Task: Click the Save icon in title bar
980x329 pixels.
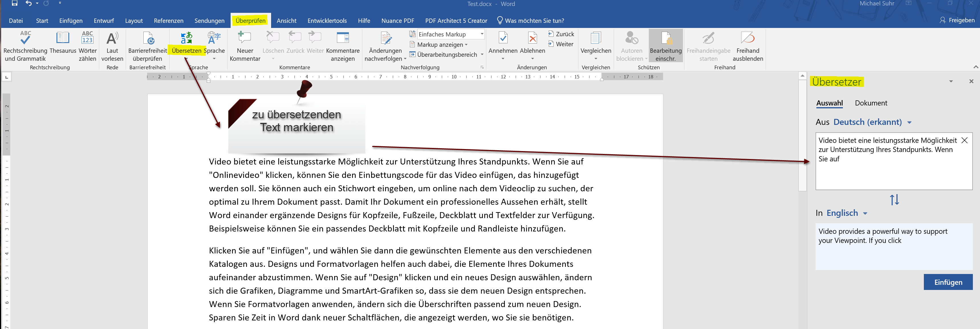Action: [15, 3]
